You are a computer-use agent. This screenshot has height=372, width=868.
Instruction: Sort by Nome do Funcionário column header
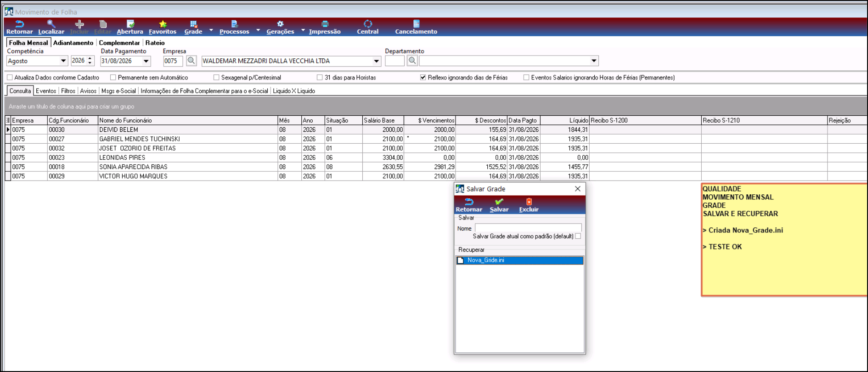point(188,120)
